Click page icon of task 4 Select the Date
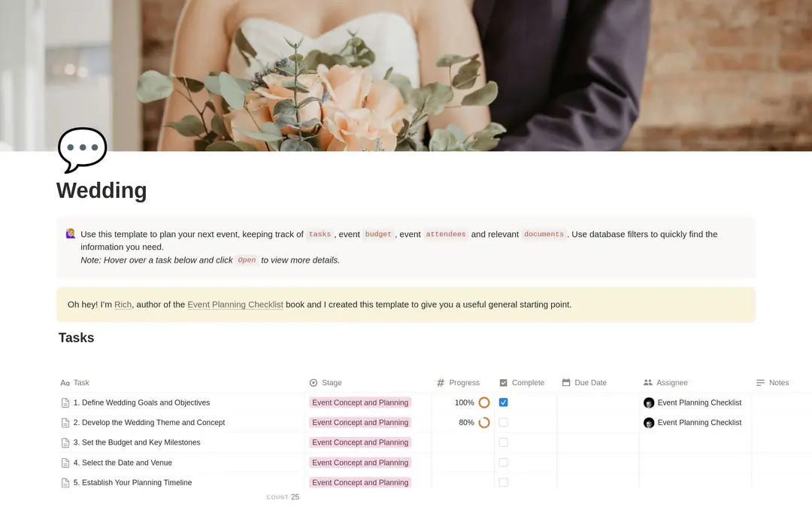Viewport: 812px width, 507px height. (65, 463)
